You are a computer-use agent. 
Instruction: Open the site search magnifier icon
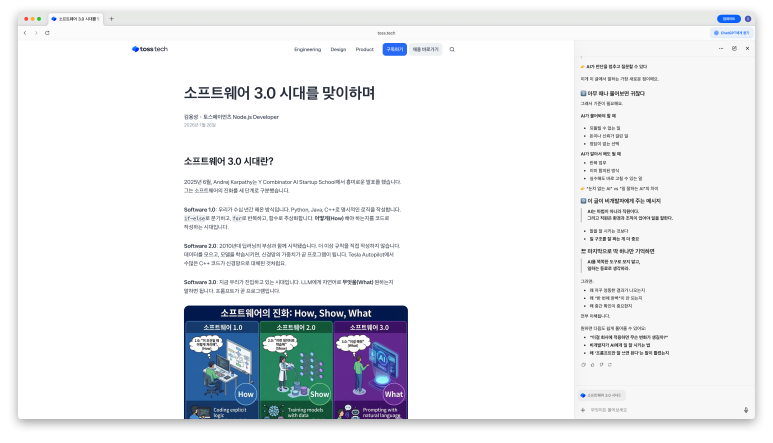click(452, 49)
